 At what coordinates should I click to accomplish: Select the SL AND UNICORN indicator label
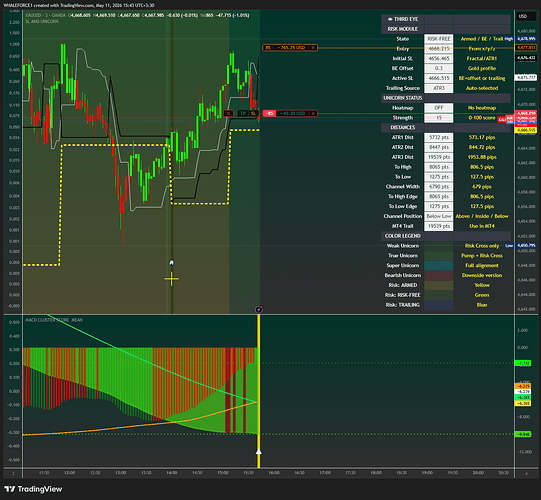coord(42,21)
